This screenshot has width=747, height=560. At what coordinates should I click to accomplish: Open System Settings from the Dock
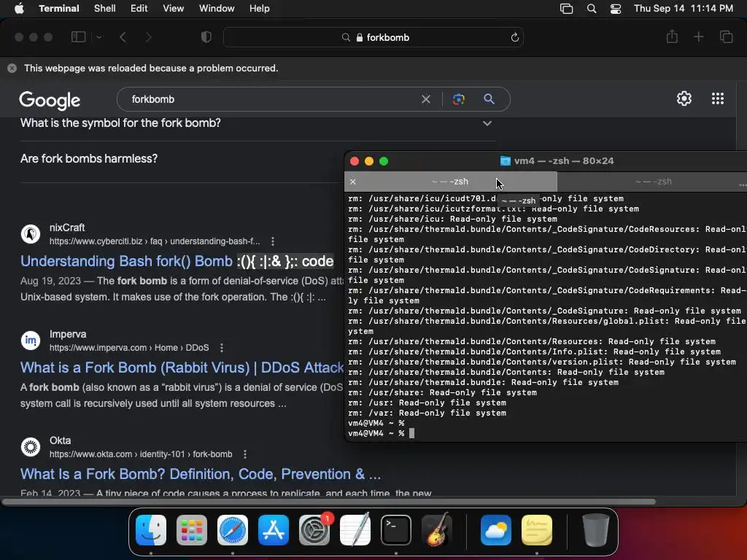pyautogui.click(x=314, y=530)
